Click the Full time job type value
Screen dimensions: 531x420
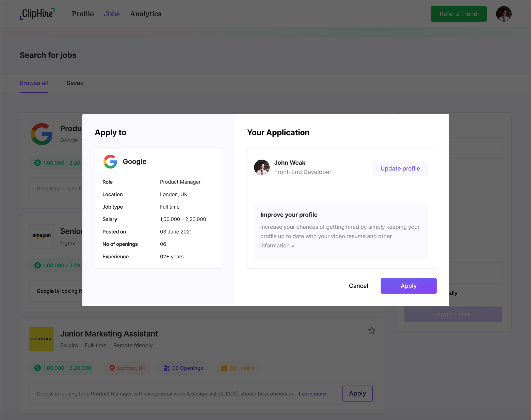(x=170, y=207)
